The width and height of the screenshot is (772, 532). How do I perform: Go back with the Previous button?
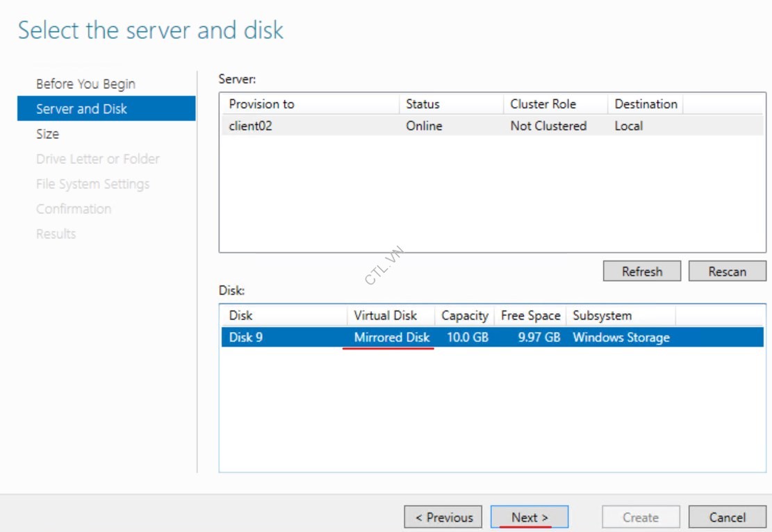(x=443, y=517)
